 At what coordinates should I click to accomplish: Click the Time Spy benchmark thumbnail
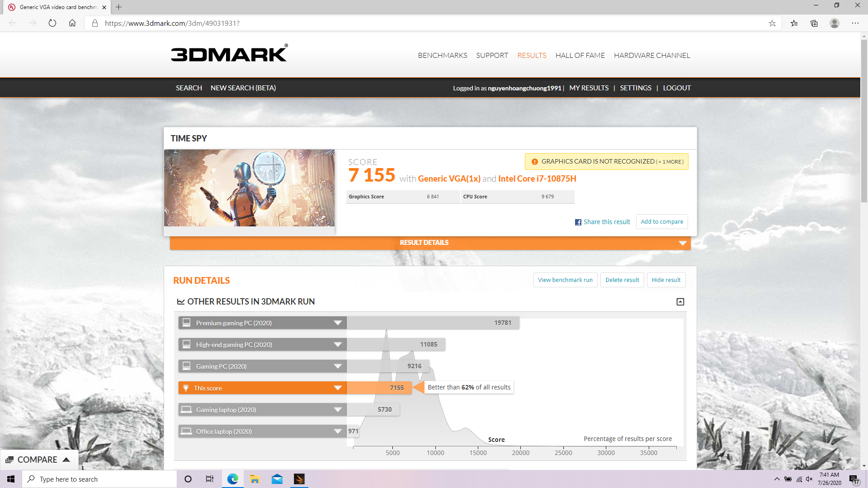(x=249, y=188)
